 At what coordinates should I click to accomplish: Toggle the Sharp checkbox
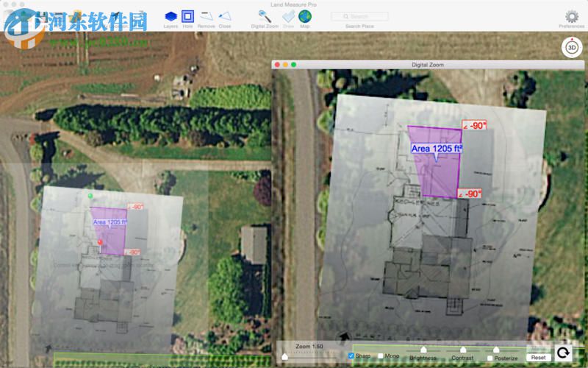(351, 355)
